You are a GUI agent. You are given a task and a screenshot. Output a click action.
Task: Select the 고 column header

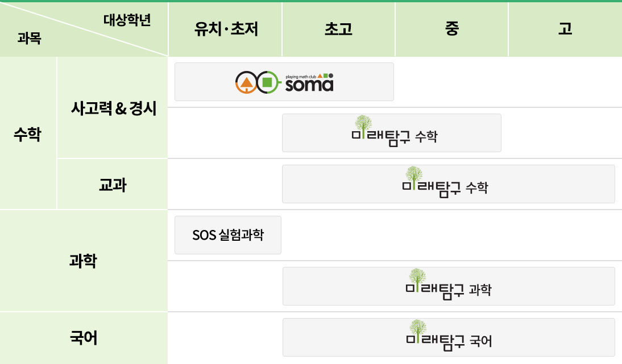coord(565,30)
